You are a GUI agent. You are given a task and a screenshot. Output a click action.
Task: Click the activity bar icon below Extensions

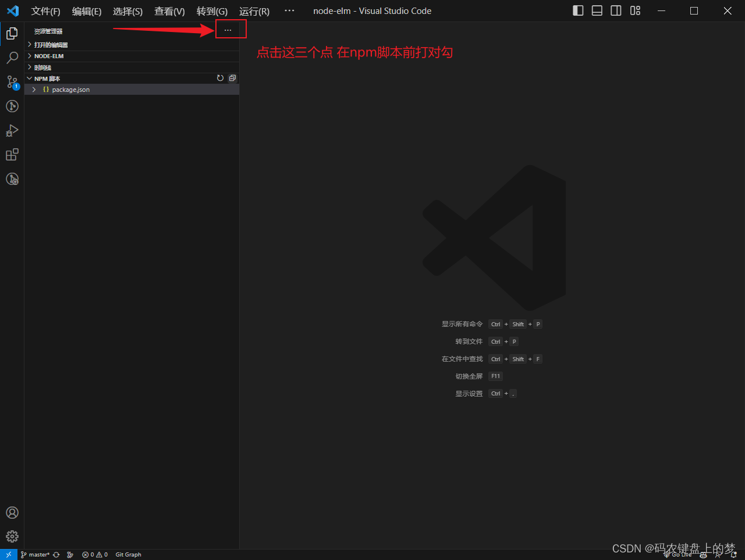click(12, 179)
